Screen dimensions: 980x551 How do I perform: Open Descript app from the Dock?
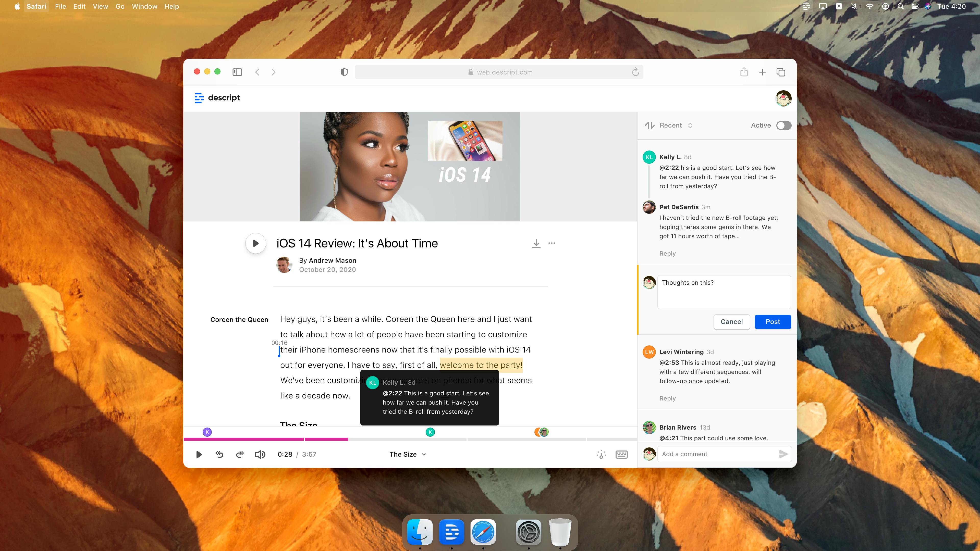click(451, 532)
